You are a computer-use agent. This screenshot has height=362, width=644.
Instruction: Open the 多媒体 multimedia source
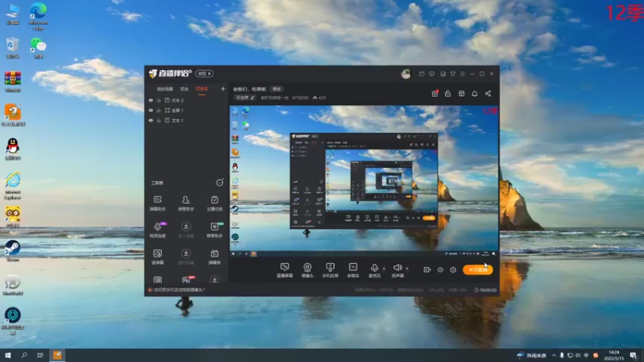[353, 270]
